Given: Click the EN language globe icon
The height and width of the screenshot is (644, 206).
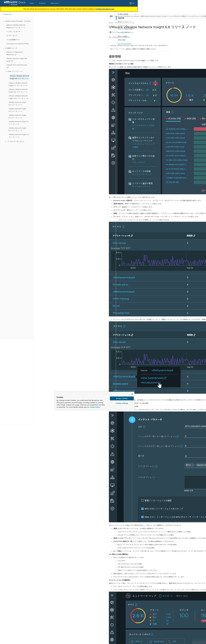Looking at the screenshot, I should pos(130,3).
